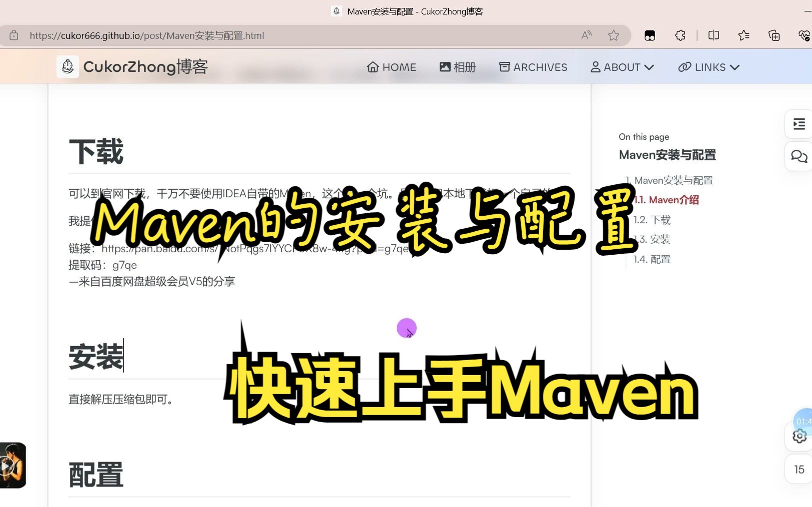
Task: Click the '下载' section heading
Action: point(96,151)
